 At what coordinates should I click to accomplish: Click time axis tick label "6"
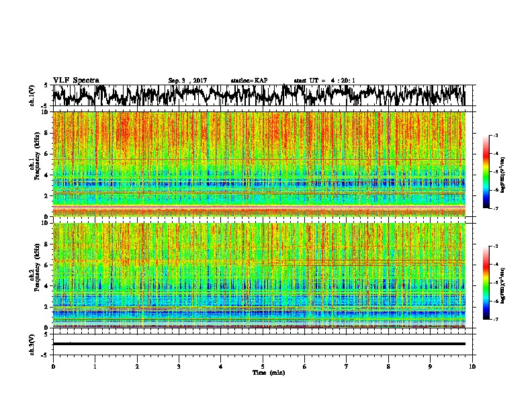[305, 367]
